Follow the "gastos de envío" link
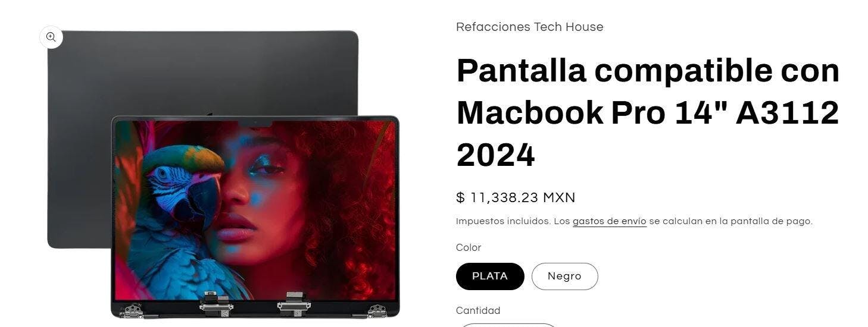Viewport: 868px width, 327px height. pos(609,221)
